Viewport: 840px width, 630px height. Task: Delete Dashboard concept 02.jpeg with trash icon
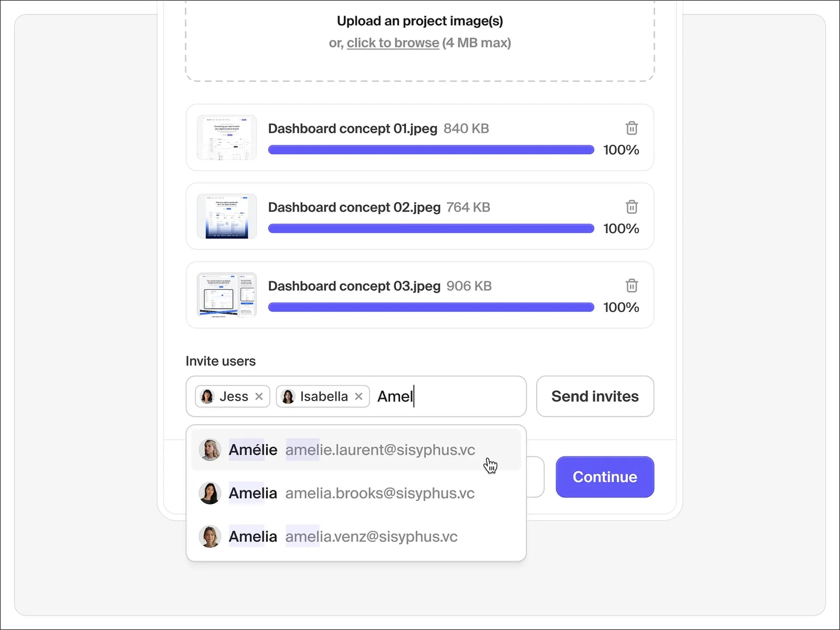click(632, 207)
